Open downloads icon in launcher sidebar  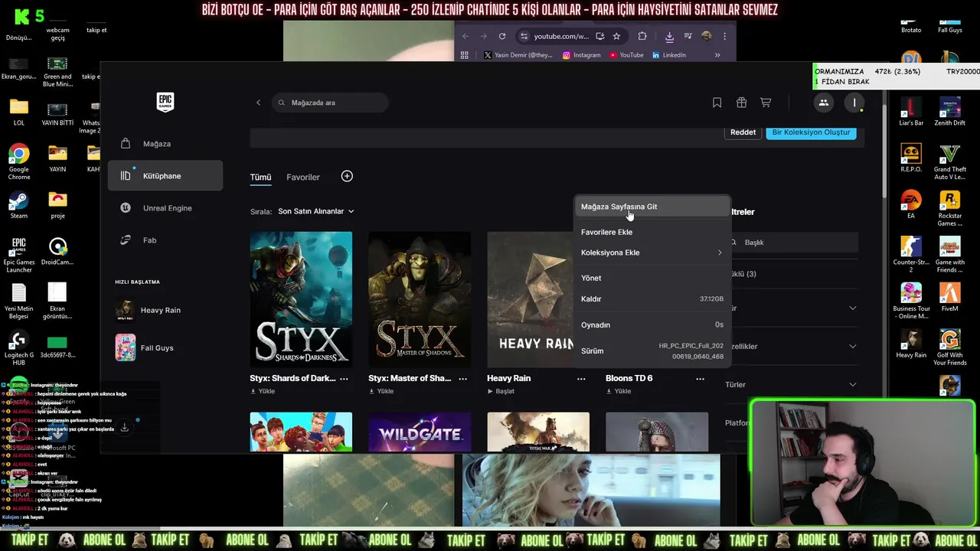point(124,428)
